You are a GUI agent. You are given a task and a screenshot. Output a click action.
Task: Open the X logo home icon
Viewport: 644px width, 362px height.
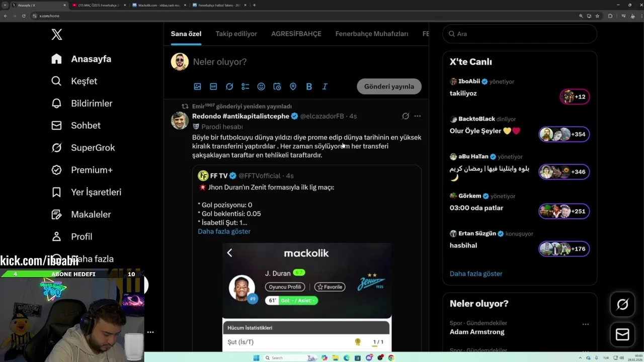[x=57, y=34]
